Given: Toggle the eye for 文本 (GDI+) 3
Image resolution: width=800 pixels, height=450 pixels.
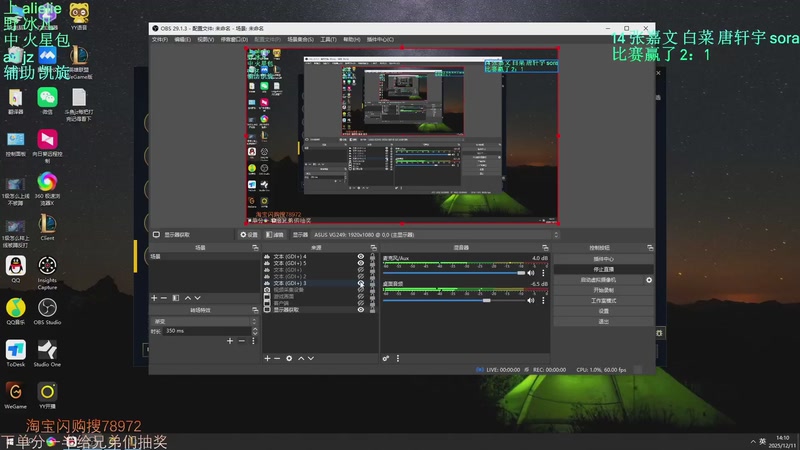Looking at the screenshot, I should (361, 283).
